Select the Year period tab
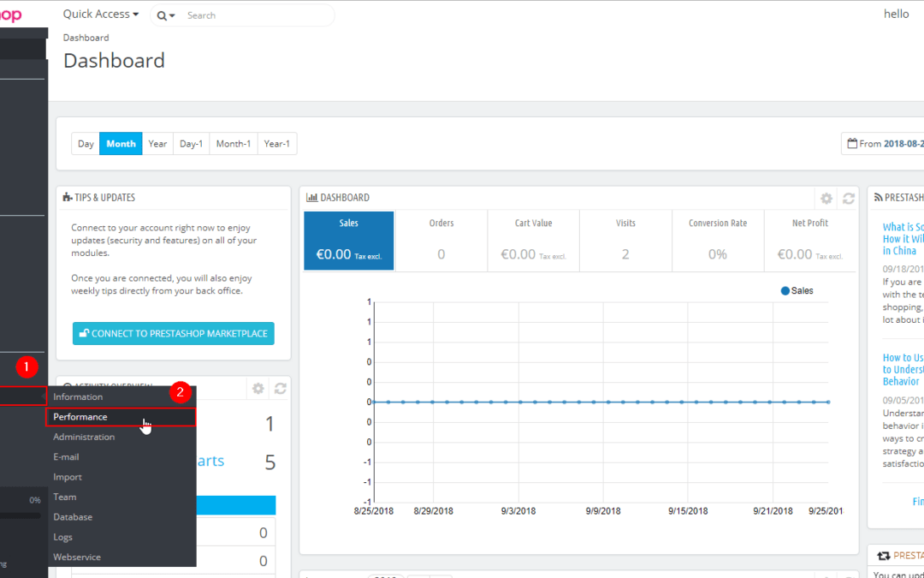Screen dimensions: 924x578 pyautogui.click(x=157, y=143)
